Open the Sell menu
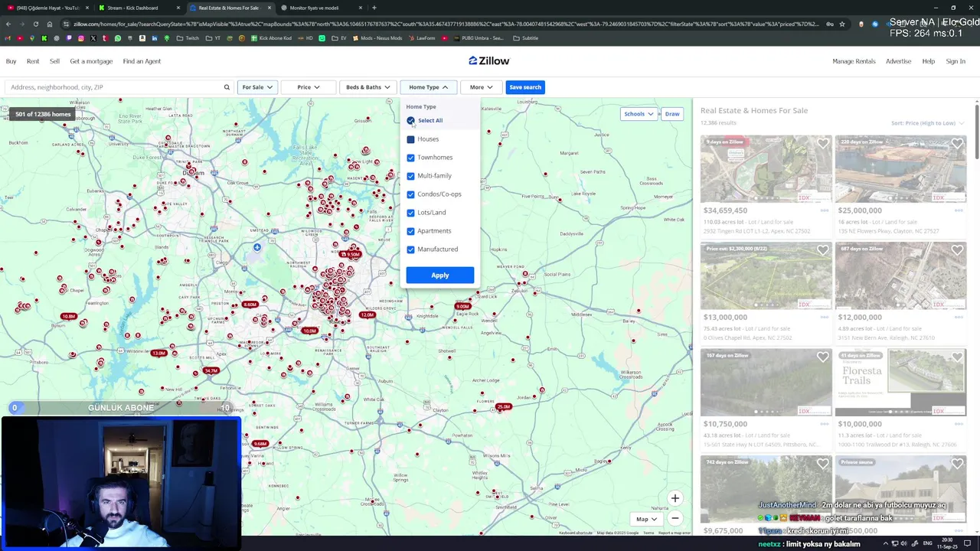The width and height of the screenshot is (980, 551). [x=54, y=61]
